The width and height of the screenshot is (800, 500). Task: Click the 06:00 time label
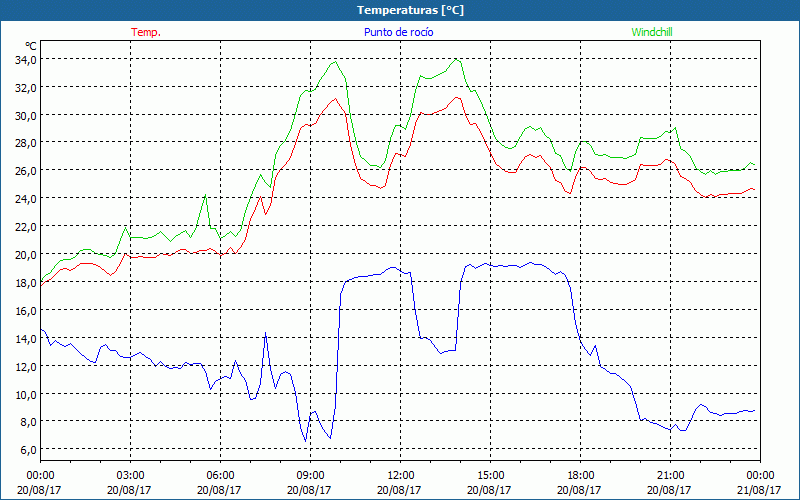click(220, 476)
